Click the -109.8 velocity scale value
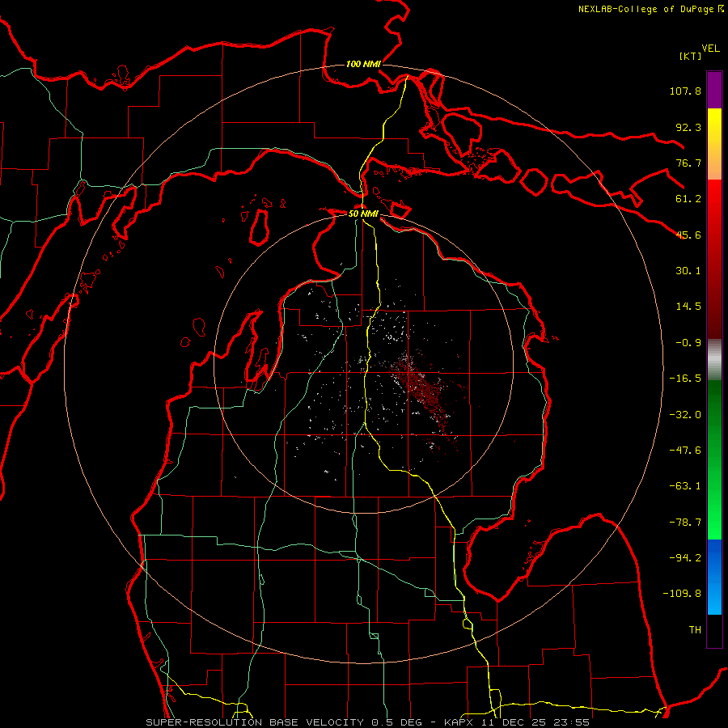The image size is (728, 728). tap(682, 594)
